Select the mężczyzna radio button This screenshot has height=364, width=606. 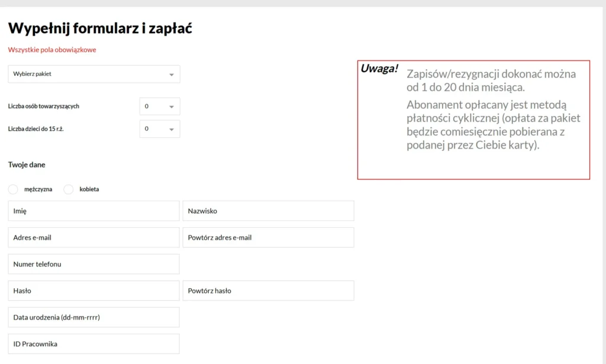coord(13,189)
